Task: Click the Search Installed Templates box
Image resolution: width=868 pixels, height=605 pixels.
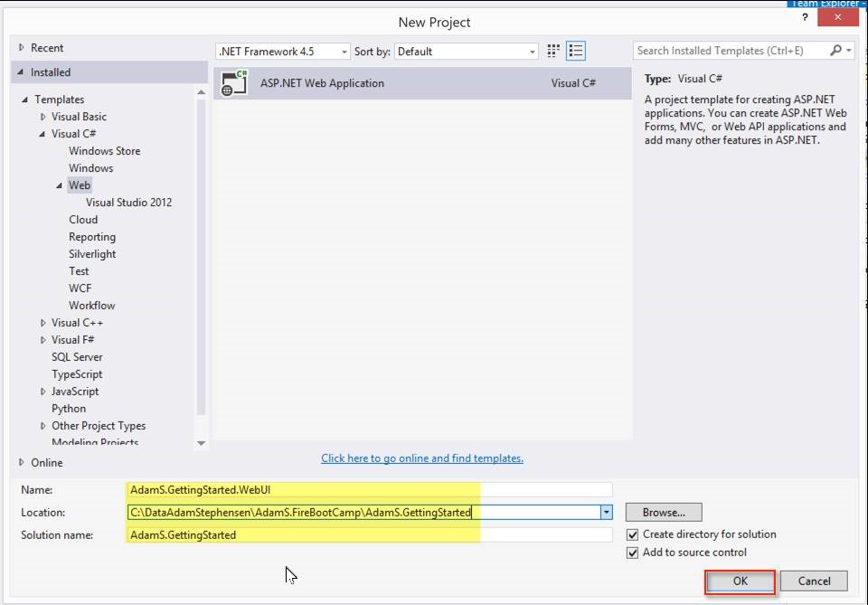Action: click(731, 51)
